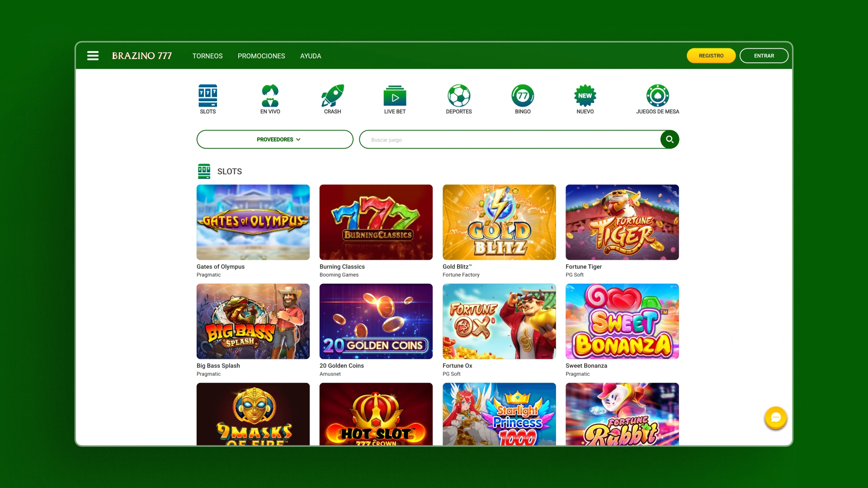Click 'Pragmatic' under Gates of Olympus
This screenshot has height=488, width=868.
[x=209, y=275]
